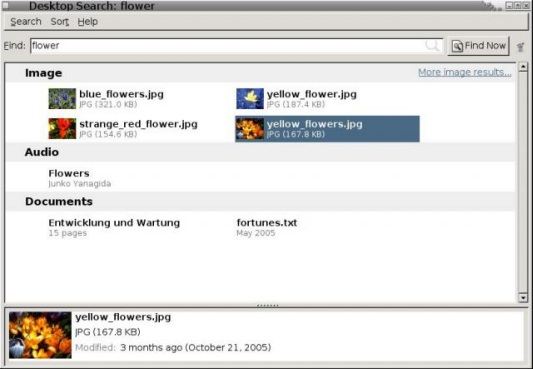
Task: Click the window menu icon in the title bar
Action: 5,5
